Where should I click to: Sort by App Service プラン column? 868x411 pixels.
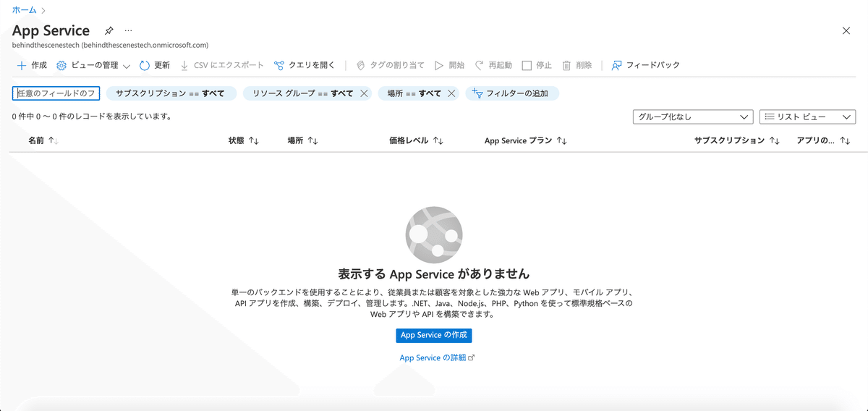526,141
